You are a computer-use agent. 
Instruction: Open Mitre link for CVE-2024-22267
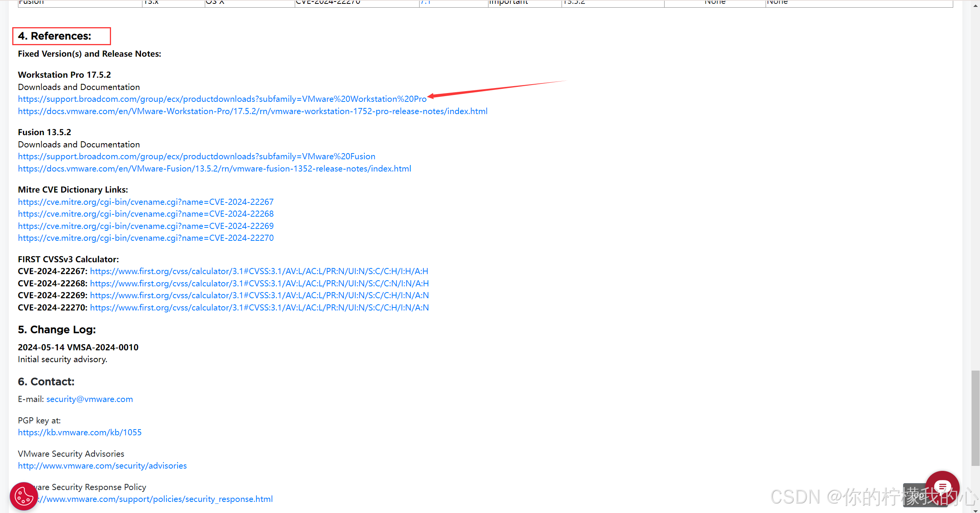coord(146,202)
